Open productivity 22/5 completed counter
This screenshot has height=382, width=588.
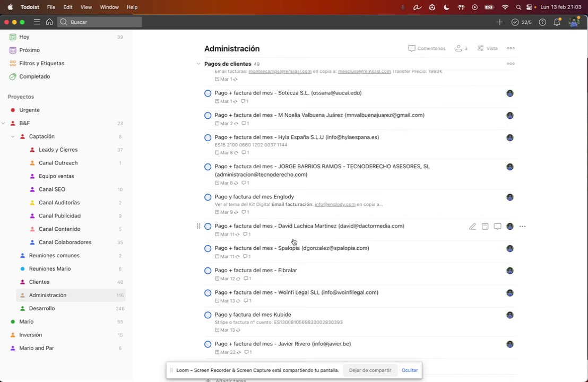click(x=521, y=22)
